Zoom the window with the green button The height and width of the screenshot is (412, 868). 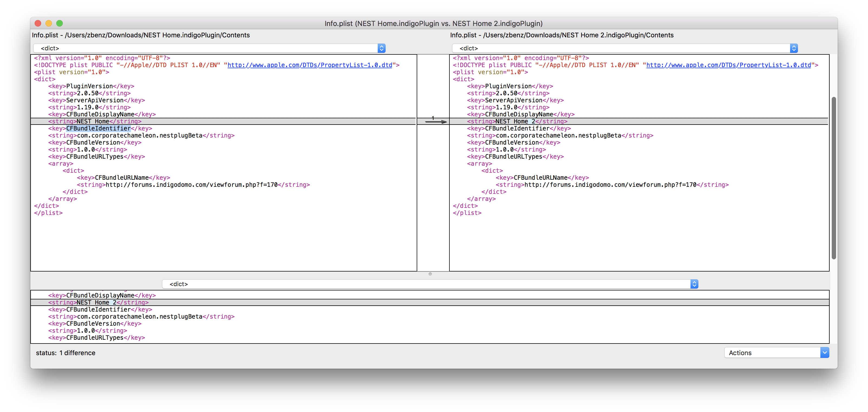click(x=60, y=23)
